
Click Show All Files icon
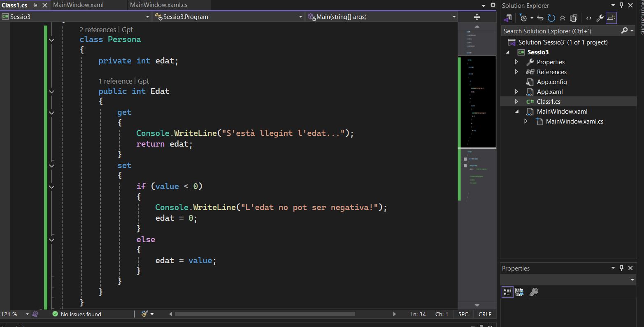[574, 18]
